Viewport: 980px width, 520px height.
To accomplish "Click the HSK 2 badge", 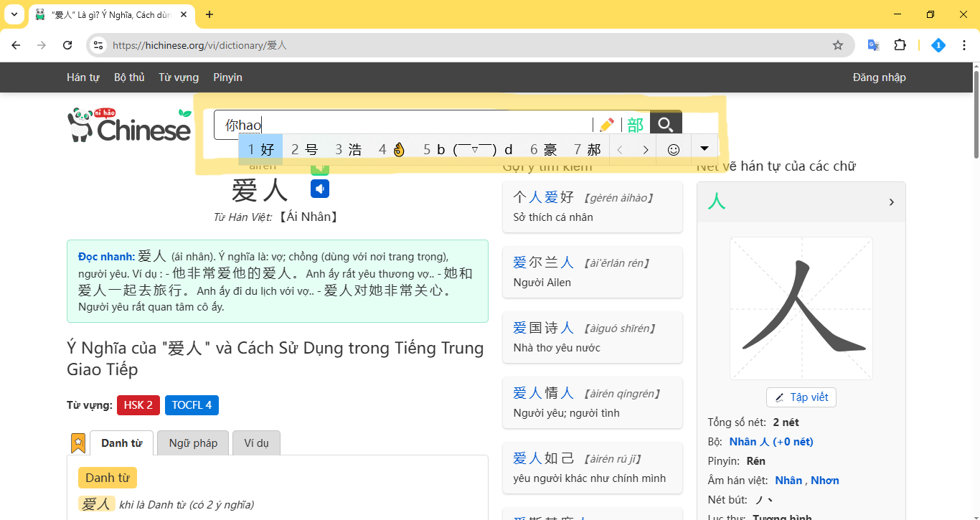I will 138,405.
